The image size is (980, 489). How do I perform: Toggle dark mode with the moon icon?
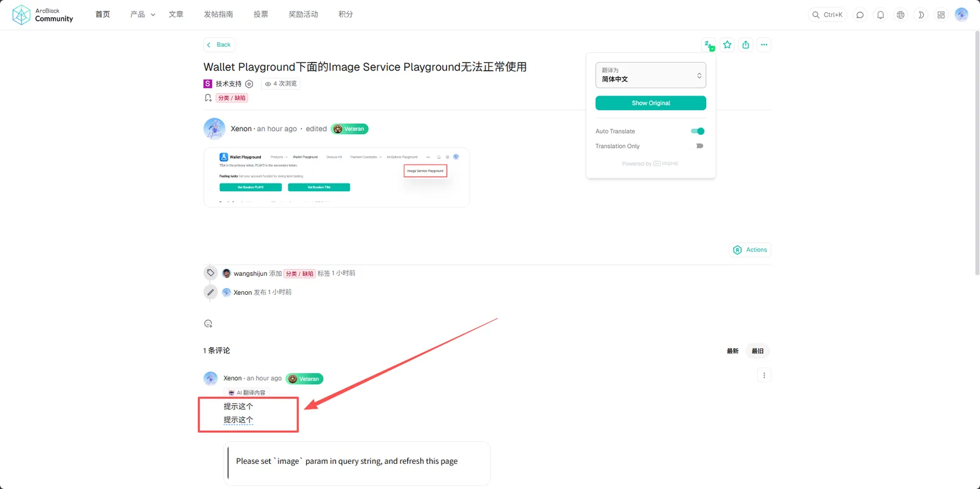coord(921,15)
